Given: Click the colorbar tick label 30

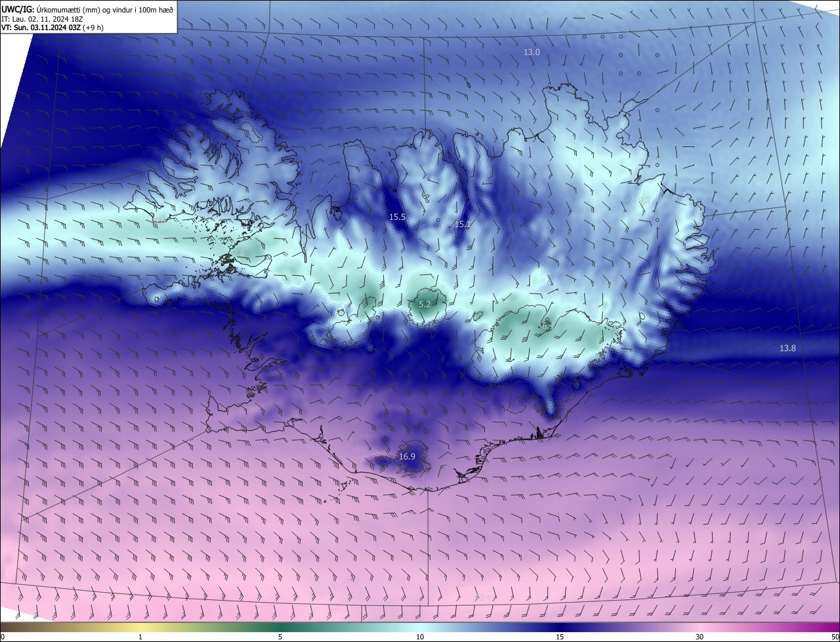Looking at the screenshot, I should [x=700, y=637].
